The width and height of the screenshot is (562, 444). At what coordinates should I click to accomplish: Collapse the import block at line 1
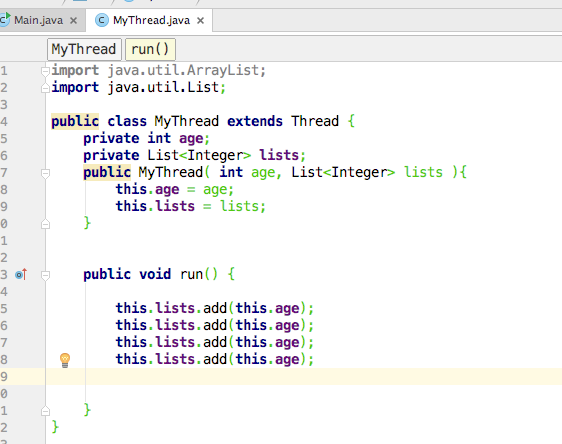click(45, 71)
